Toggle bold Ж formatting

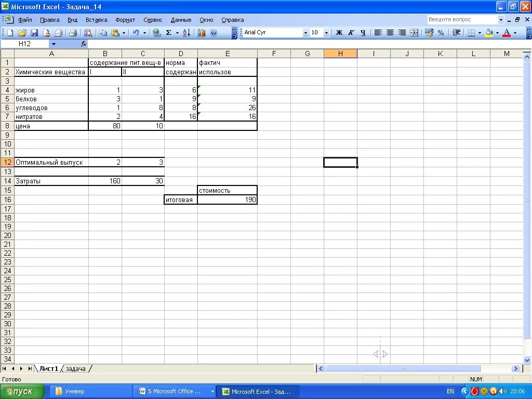coord(339,33)
